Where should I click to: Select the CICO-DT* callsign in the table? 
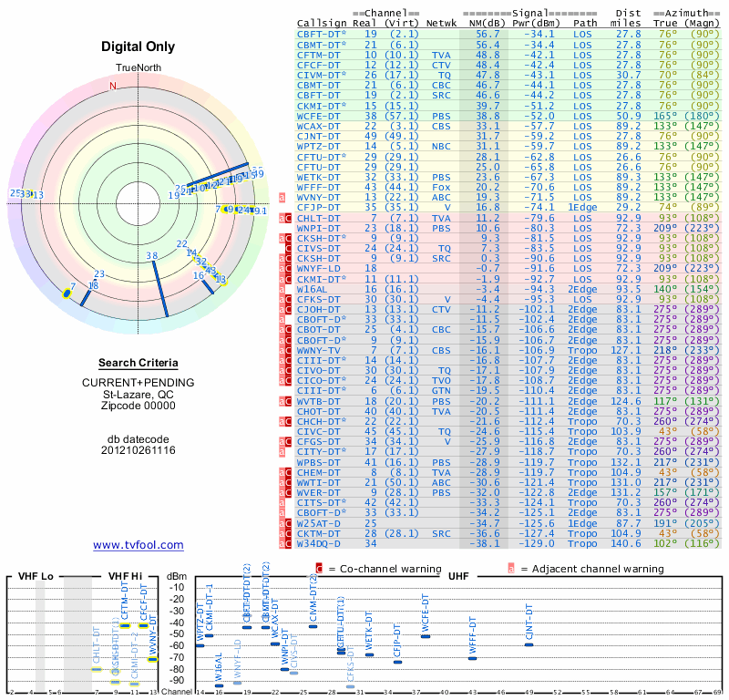[x=322, y=380]
